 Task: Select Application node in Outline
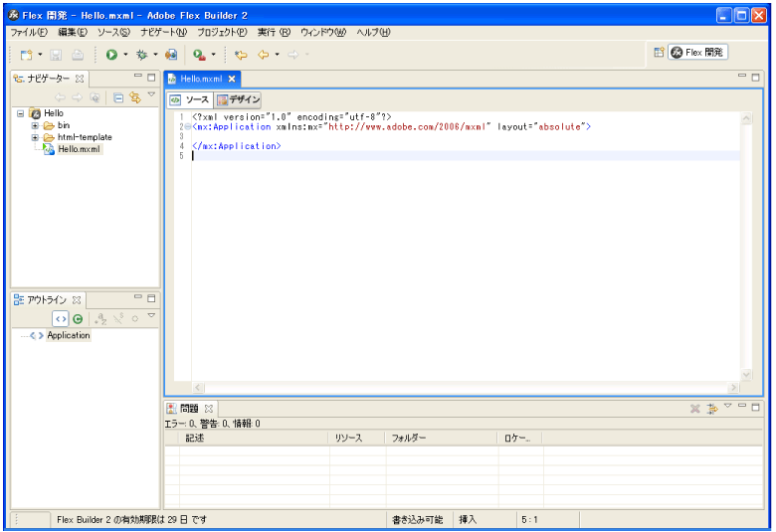pyautogui.click(x=69, y=335)
